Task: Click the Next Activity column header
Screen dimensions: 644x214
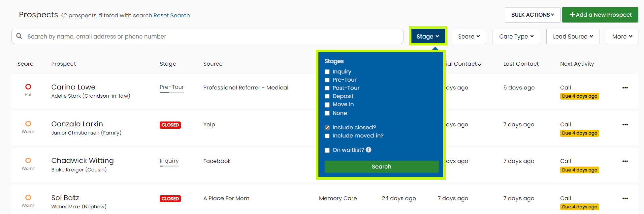Action: pyautogui.click(x=577, y=64)
